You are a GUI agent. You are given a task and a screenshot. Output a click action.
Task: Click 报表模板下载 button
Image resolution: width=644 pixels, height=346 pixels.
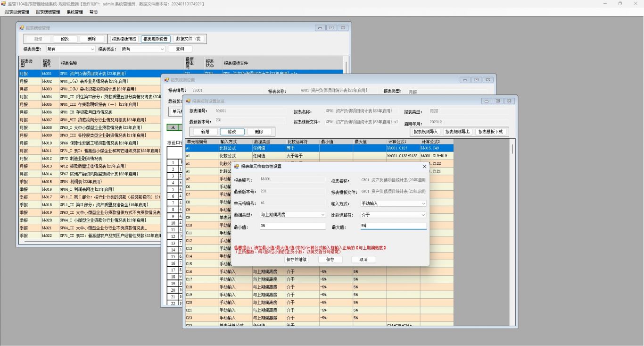(x=490, y=132)
